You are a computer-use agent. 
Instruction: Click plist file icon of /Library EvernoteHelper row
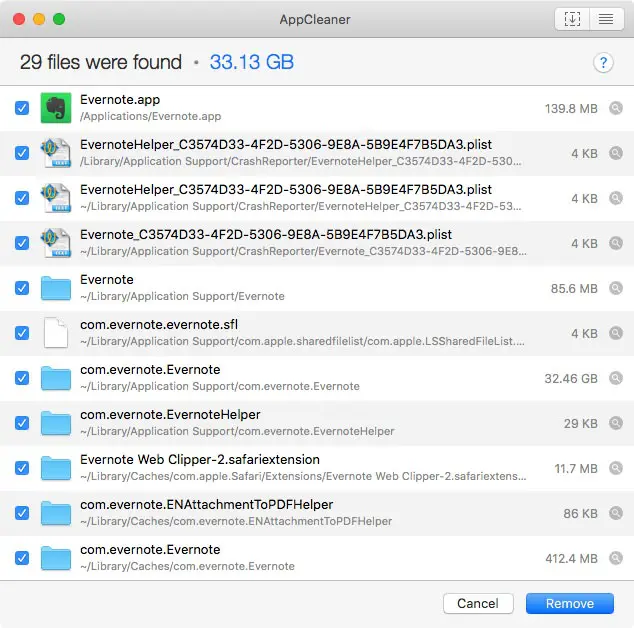[56, 153]
